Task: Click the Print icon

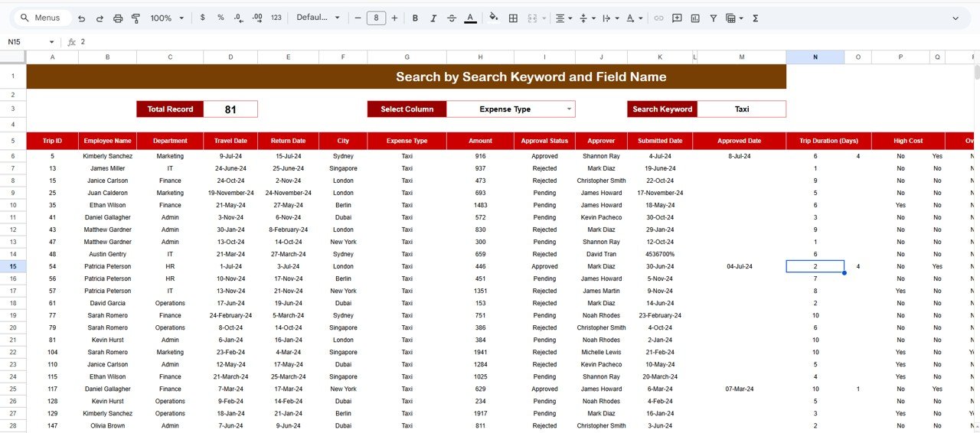Action: 118,18
